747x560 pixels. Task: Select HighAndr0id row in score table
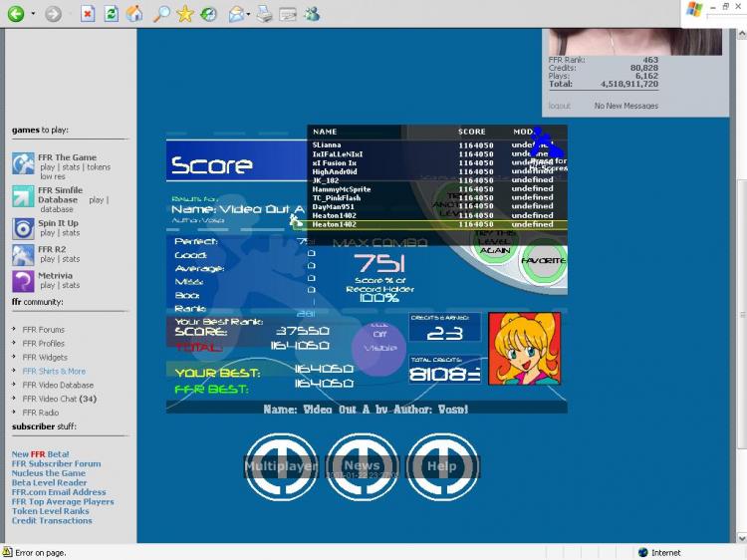click(437, 171)
